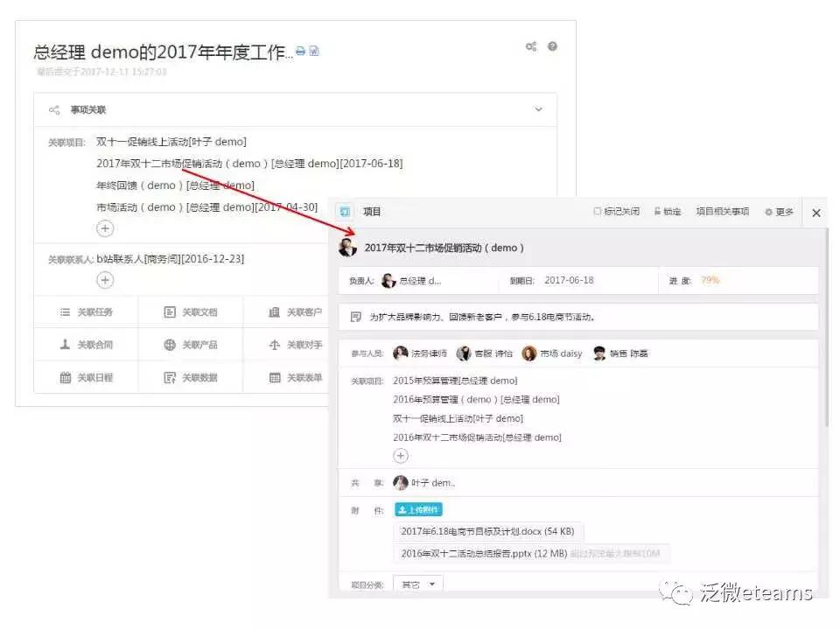Click the Word export icon next to the title
The height and width of the screenshot is (630, 840).
(315, 51)
